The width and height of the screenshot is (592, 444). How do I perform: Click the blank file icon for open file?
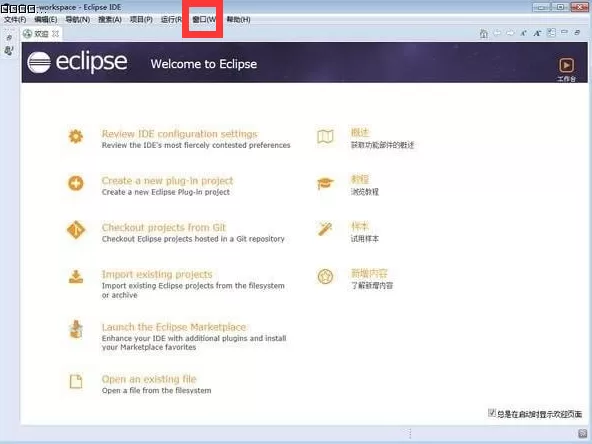tap(76, 381)
